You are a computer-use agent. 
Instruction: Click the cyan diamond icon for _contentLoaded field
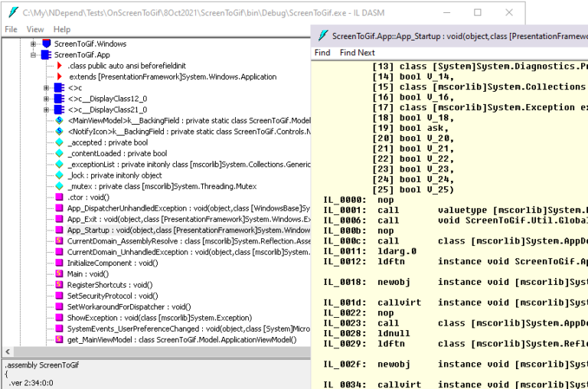pos(59,153)
